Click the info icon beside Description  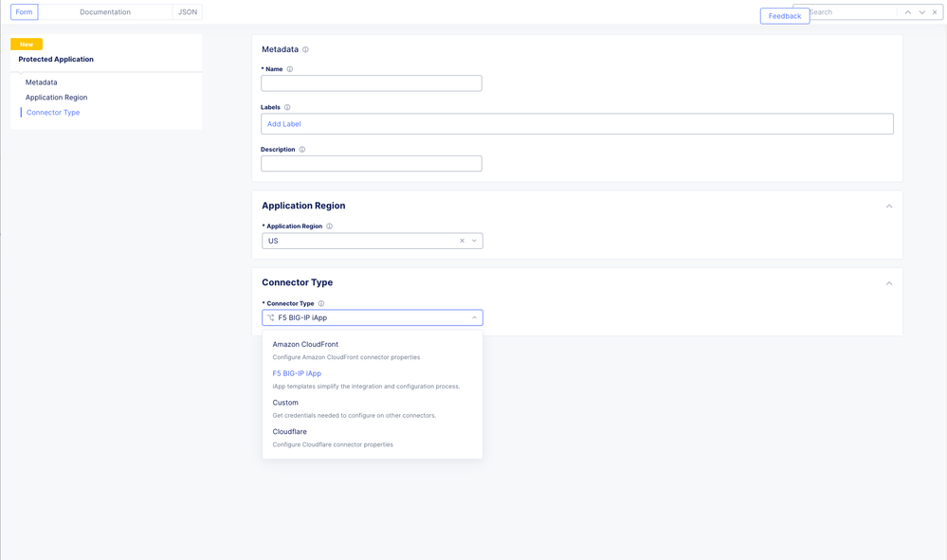pos(302,150)
